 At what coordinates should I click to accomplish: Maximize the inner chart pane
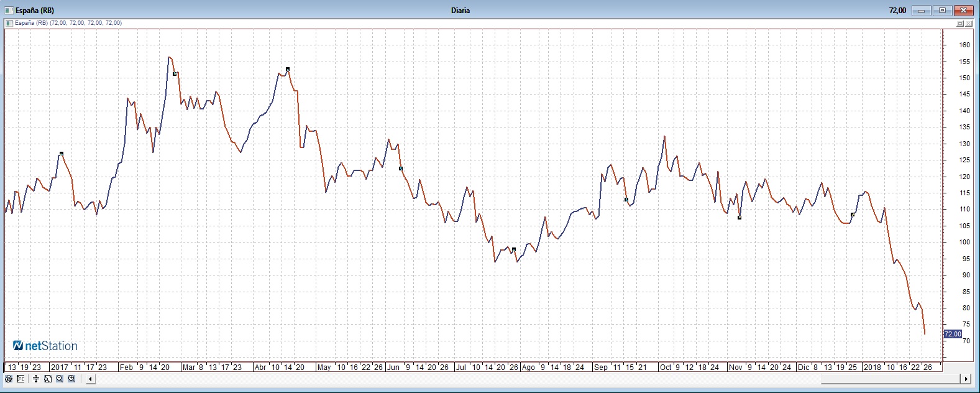(959, 23)
